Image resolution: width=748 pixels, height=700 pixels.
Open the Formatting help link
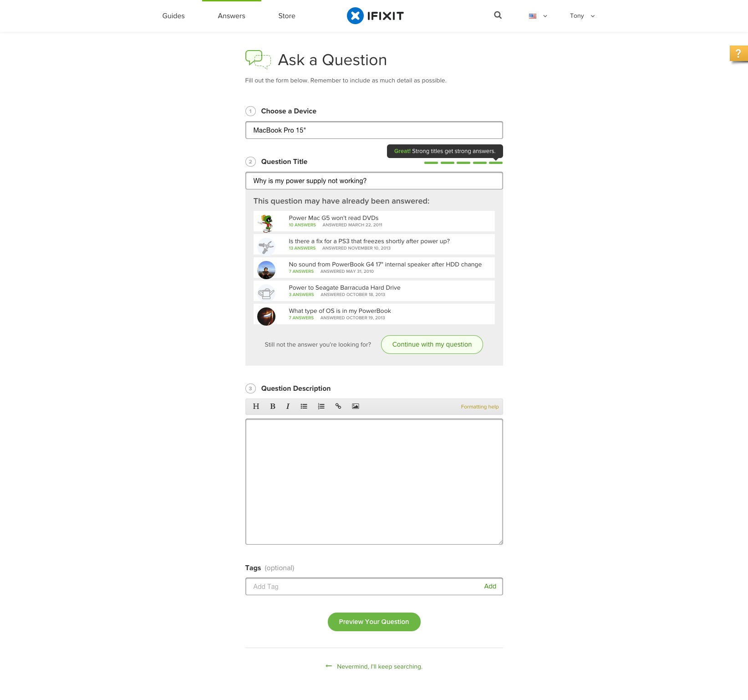click(480, 407)
